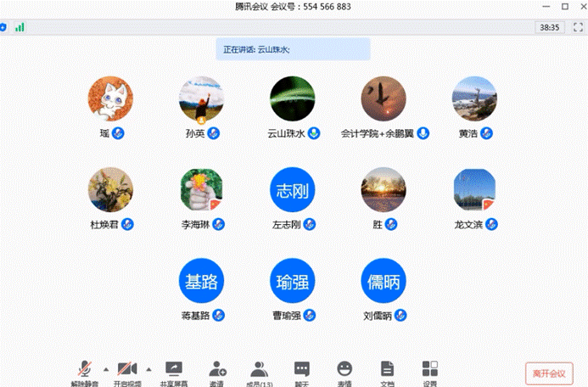Click the unmute microphone icon (解除静音)
588x387 pixels.
coord(85,370)
